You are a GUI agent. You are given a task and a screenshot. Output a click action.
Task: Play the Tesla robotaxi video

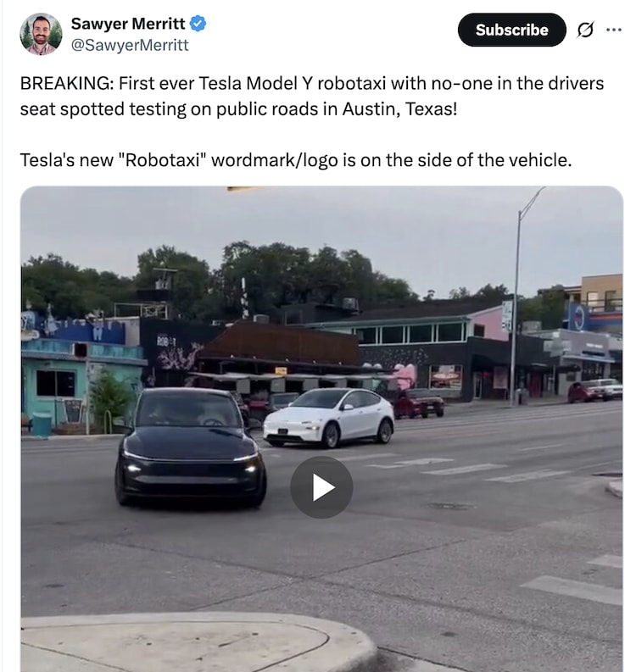pyautogui.click(x=321, y=487)
